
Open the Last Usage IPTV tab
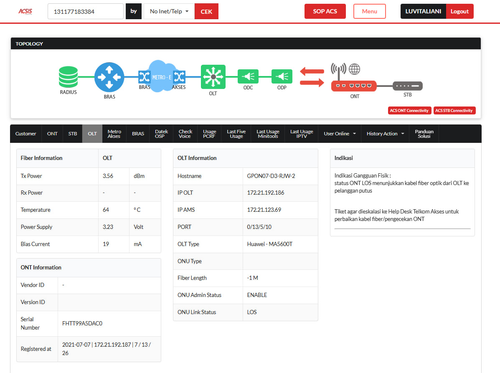[302, 134]
